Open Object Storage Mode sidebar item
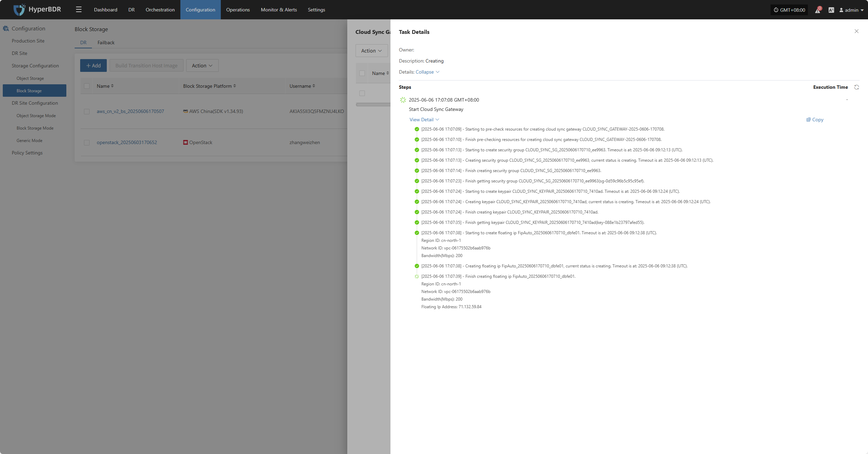The width and height of the screenshot is (868, 454). (36, 116)
